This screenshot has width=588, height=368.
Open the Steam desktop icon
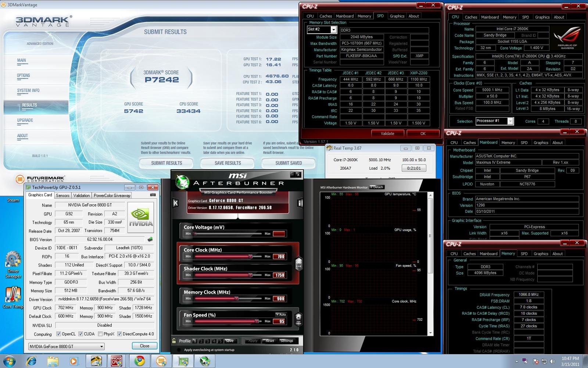[x=13, y=200]
